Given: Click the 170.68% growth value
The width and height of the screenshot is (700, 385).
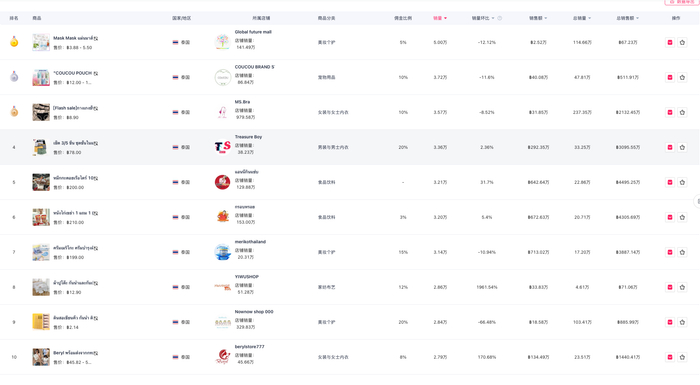Looking at the screenshot, I should click(x=487, y=357).
